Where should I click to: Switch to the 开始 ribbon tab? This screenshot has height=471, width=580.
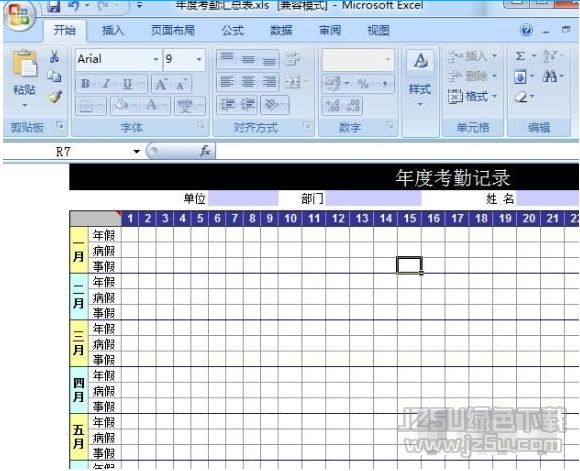click(x=65, y=30)
